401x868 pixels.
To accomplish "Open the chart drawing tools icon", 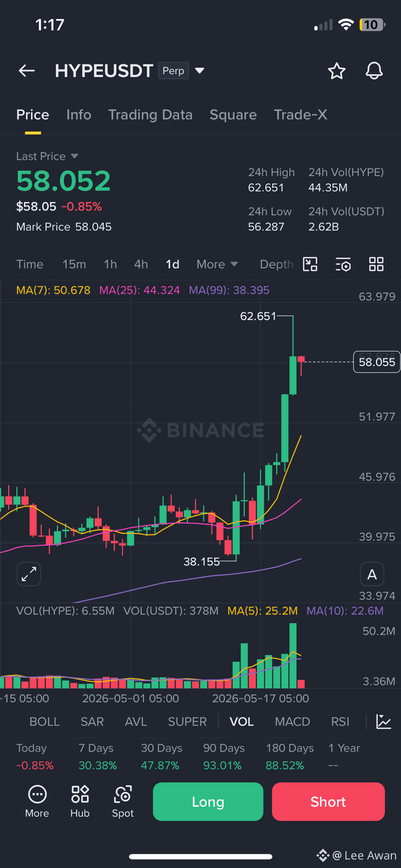I will pyautogui.click(x=310, y=264).
